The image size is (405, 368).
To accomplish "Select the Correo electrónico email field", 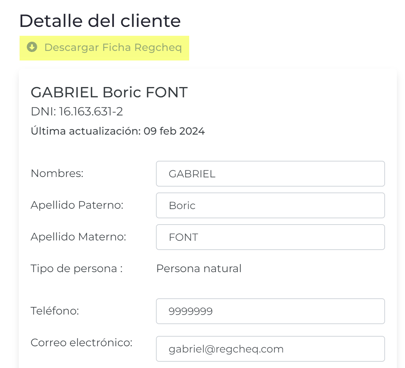I will [270, 349].
